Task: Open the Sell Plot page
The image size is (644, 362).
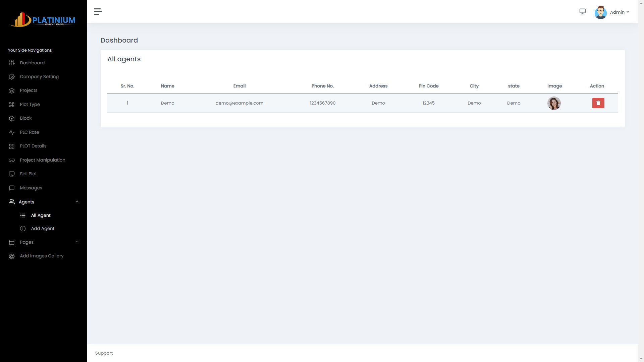Action: click(28, 174)
